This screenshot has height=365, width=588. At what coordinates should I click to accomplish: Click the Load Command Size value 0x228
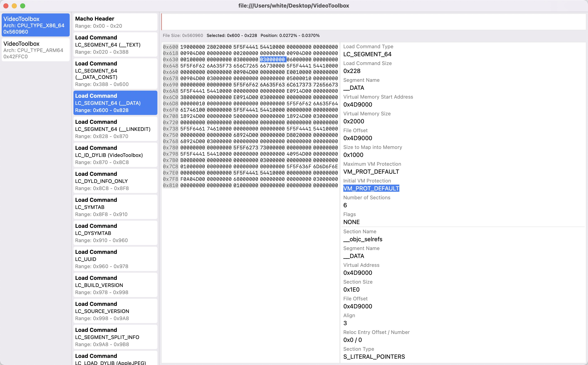click(351, 71)
